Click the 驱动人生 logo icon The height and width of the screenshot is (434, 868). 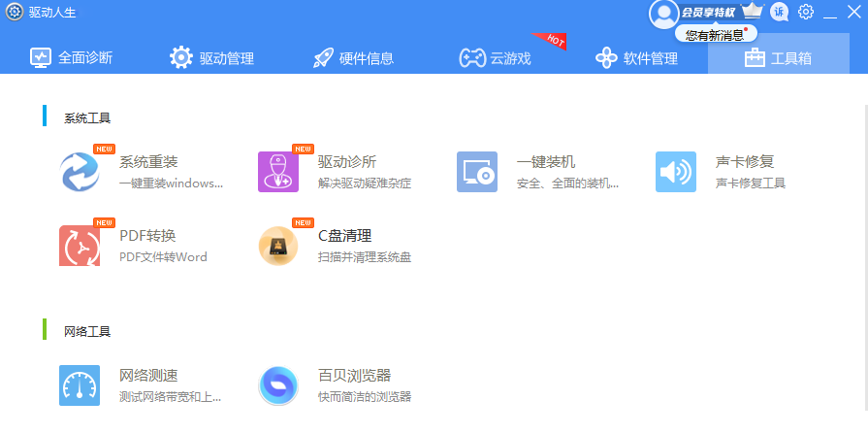coord(15,12)
